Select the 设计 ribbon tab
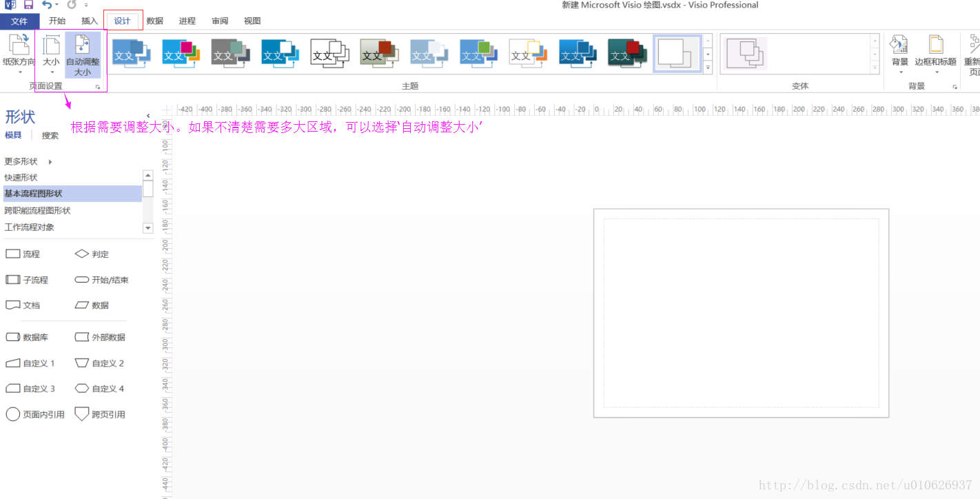Viewport: 980px width, 499px height. pos(123,21)
